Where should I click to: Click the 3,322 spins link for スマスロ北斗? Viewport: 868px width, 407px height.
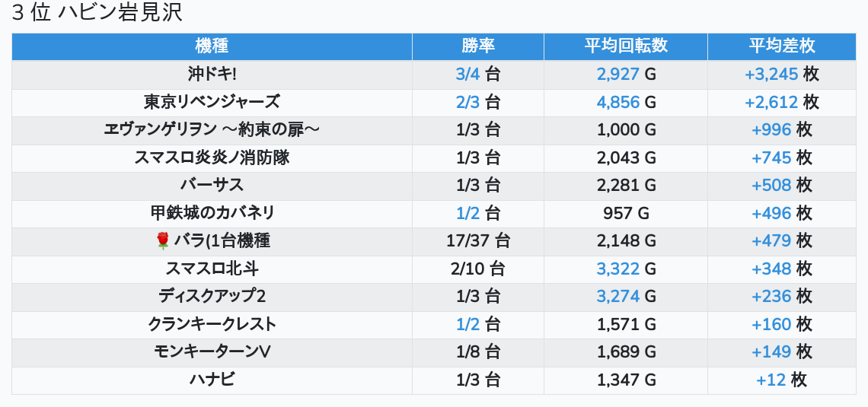617,269
